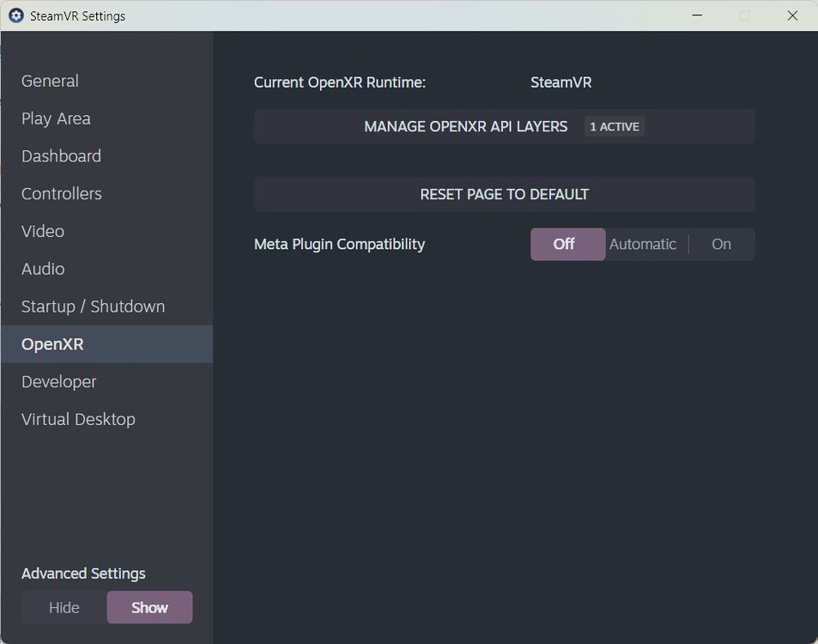
Task: Select the OpenXR settings section
Action: coord(53,343)
